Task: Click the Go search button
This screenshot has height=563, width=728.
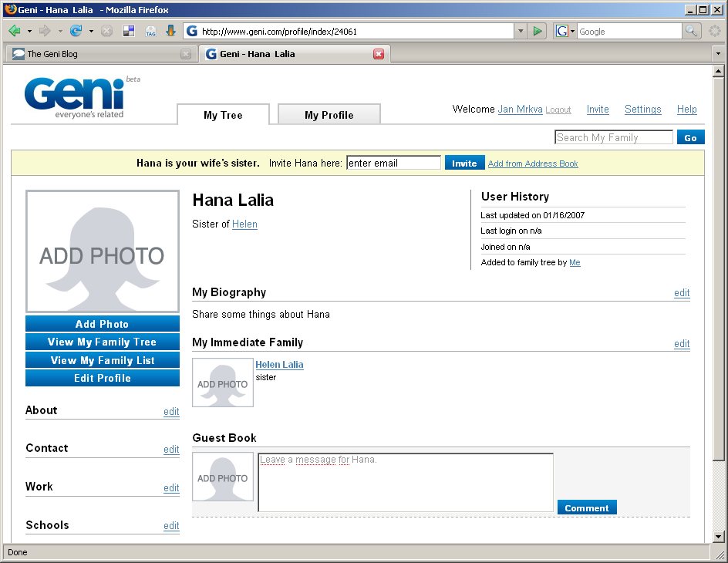Action: (690, 137)
